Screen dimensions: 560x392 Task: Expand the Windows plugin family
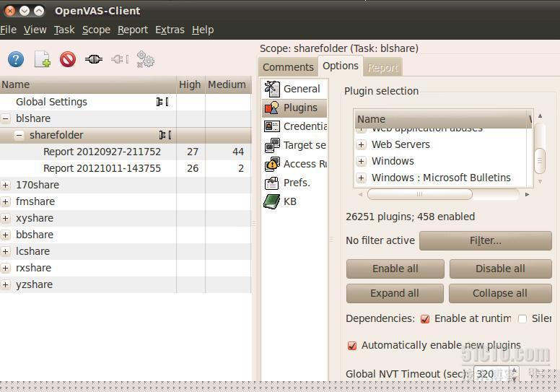pos(361,161)
